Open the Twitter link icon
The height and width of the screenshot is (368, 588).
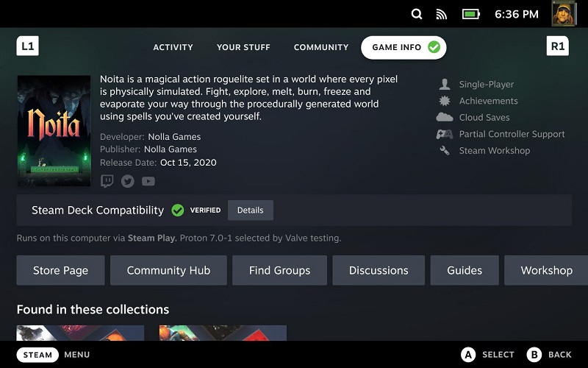coord(127,181)
